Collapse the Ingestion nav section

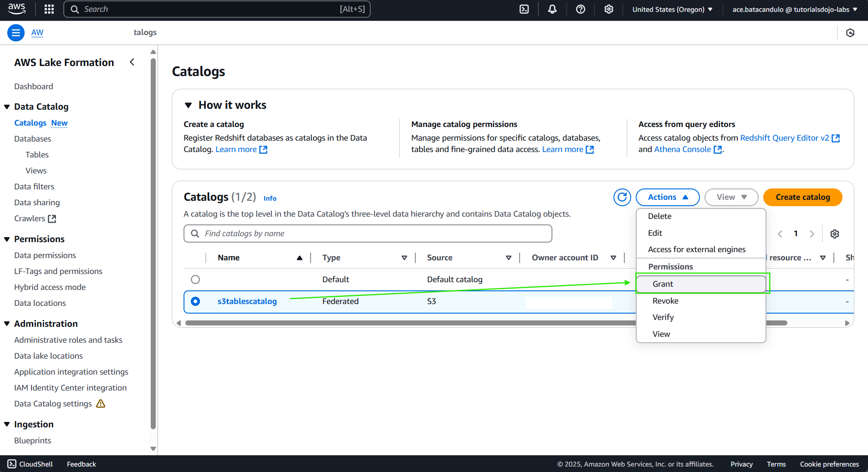[7, 425]
